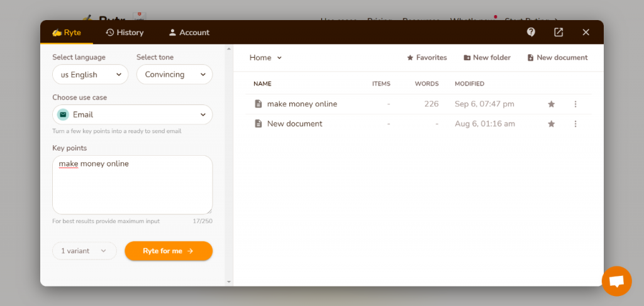Viewport: 644px width, 306px height.
Task: Open the Select tone dropdown
Action: click(x=174, y=75)
